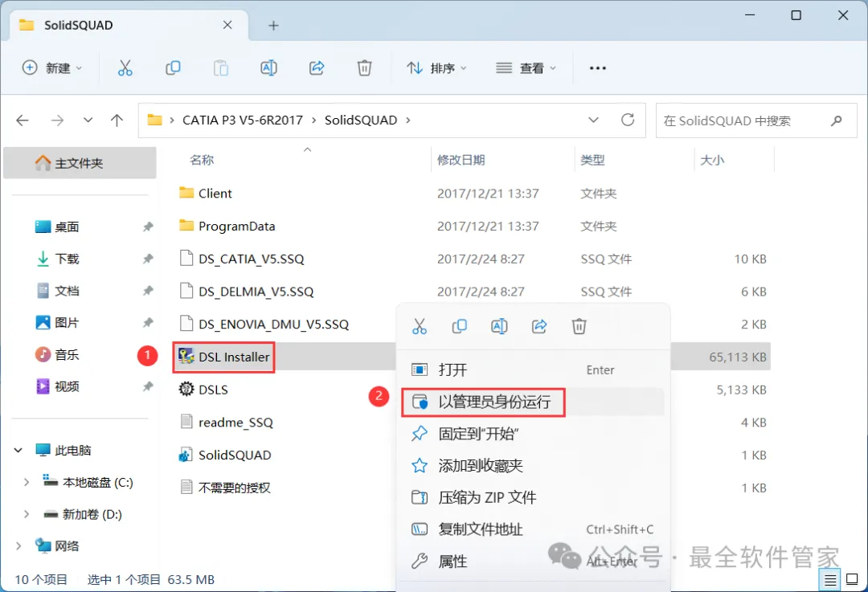Select the DS_CATIA_V5.SSQ file
The height and width of the screenshot is (592, 868).
pos(242,259)
